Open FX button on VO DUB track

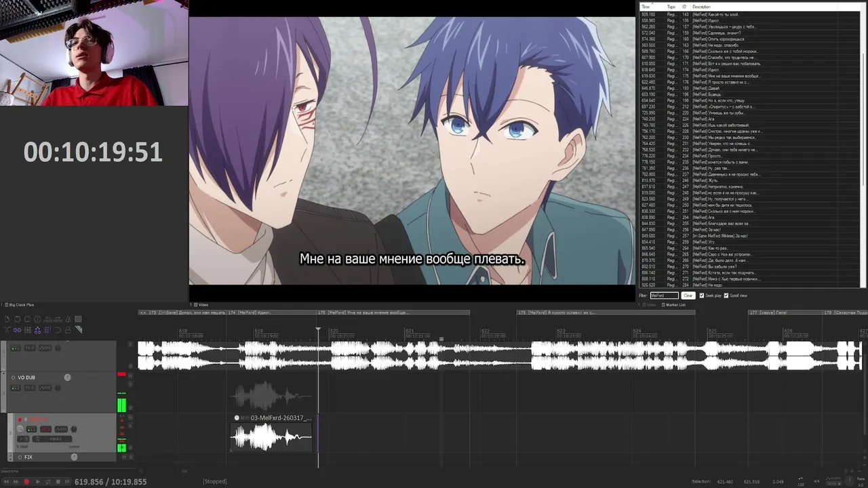[30, 388]
